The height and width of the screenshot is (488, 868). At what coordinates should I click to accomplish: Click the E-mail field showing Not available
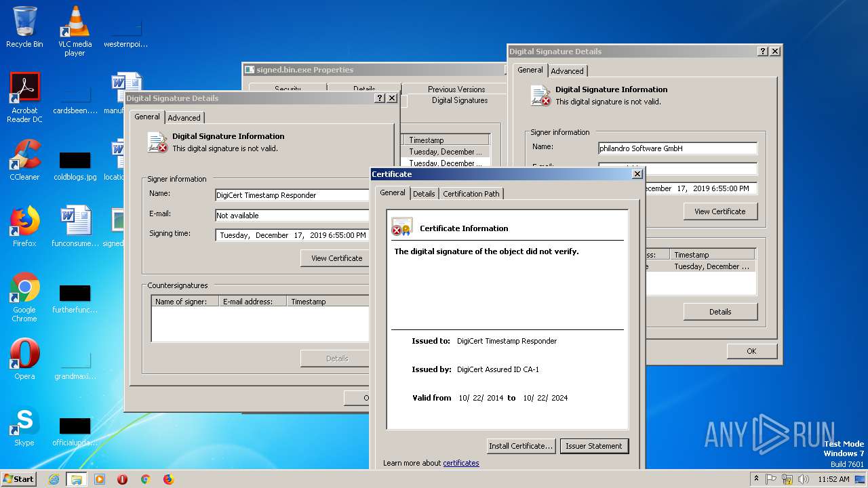[x=292, y=216]
